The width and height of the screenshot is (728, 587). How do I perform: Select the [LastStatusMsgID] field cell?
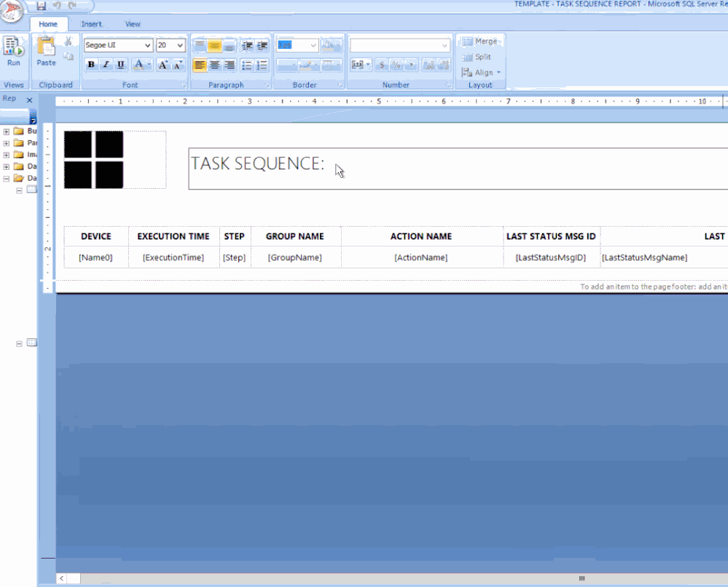pos(552,257)
